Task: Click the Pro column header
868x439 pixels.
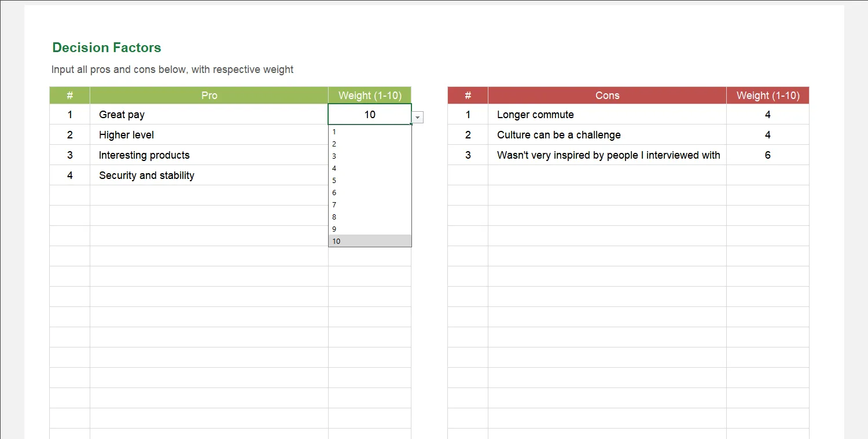Action: point(209,95)
